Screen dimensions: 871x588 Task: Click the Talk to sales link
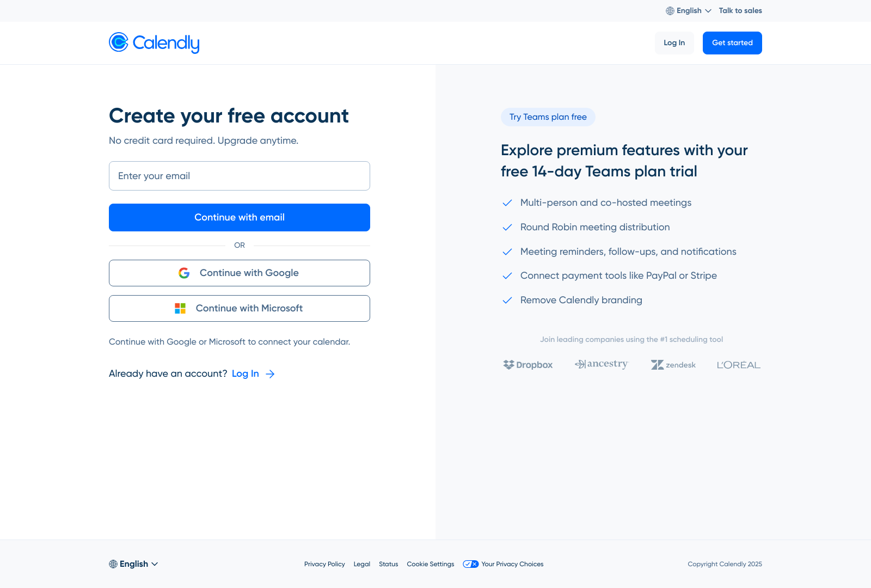[740, 10]
